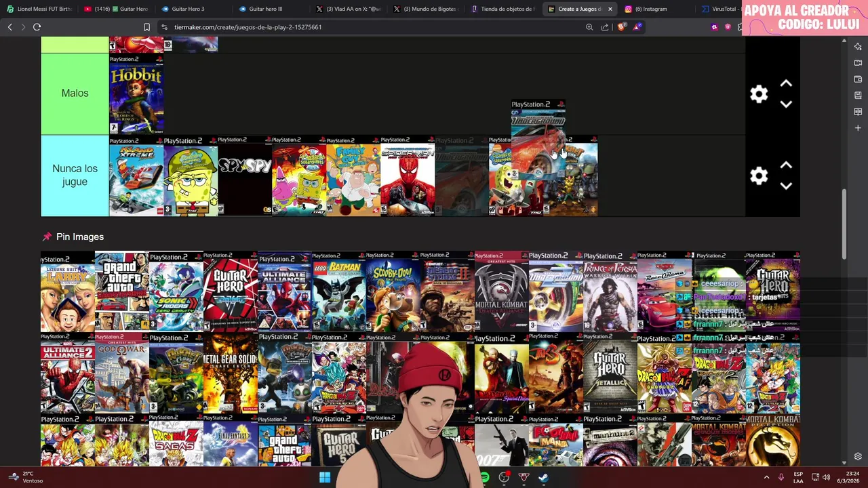
Task: Open Brave Talk video icon in sidebar
Action: pyautogui.click(x=858, y=63)
